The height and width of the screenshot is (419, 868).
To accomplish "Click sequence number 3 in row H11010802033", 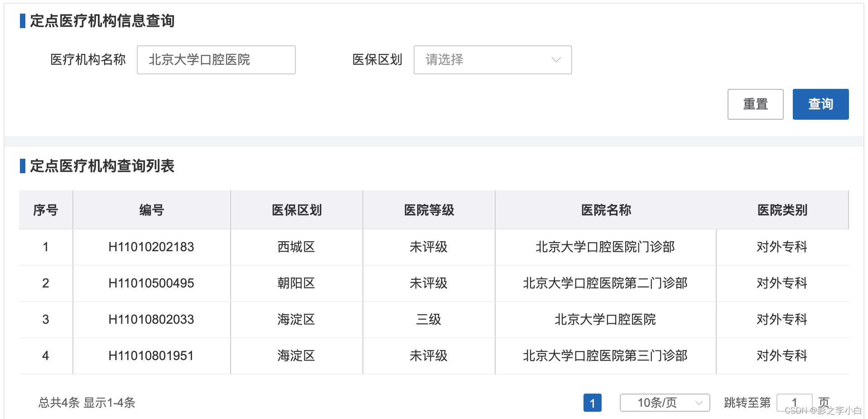I will (46, 319).
